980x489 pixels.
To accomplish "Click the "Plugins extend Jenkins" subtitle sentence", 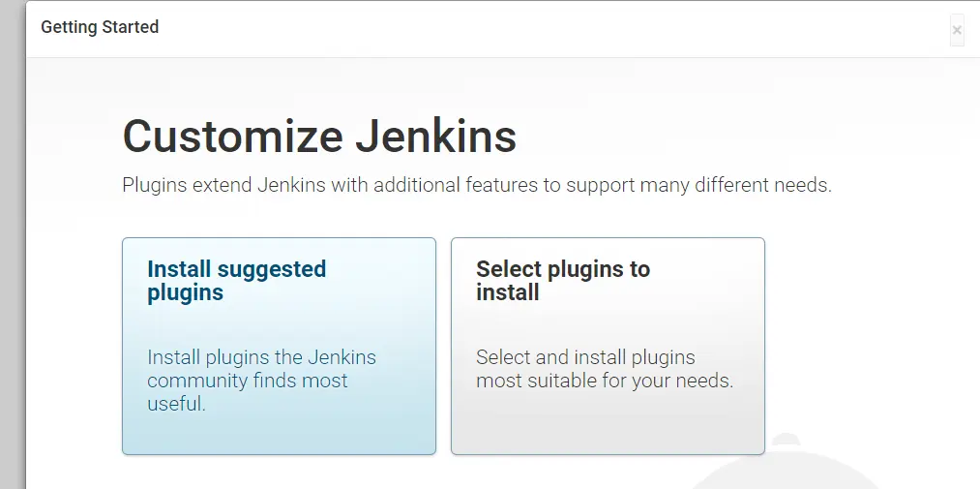I will 476,185.
